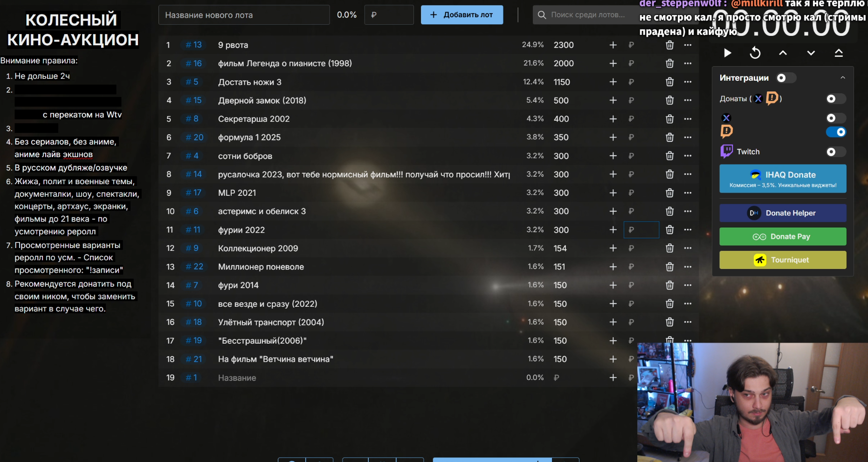Click the lot name "На фильм "Ветчина ветчина""

[276, 359]
